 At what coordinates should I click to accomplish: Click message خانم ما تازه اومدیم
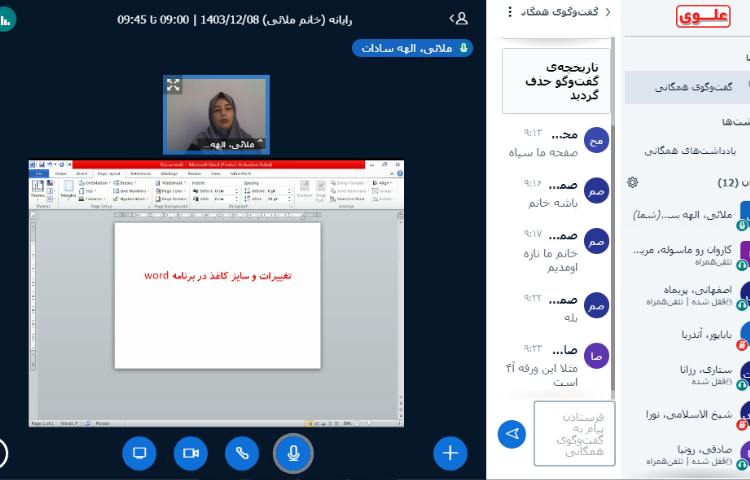click(x=550, y=260)
